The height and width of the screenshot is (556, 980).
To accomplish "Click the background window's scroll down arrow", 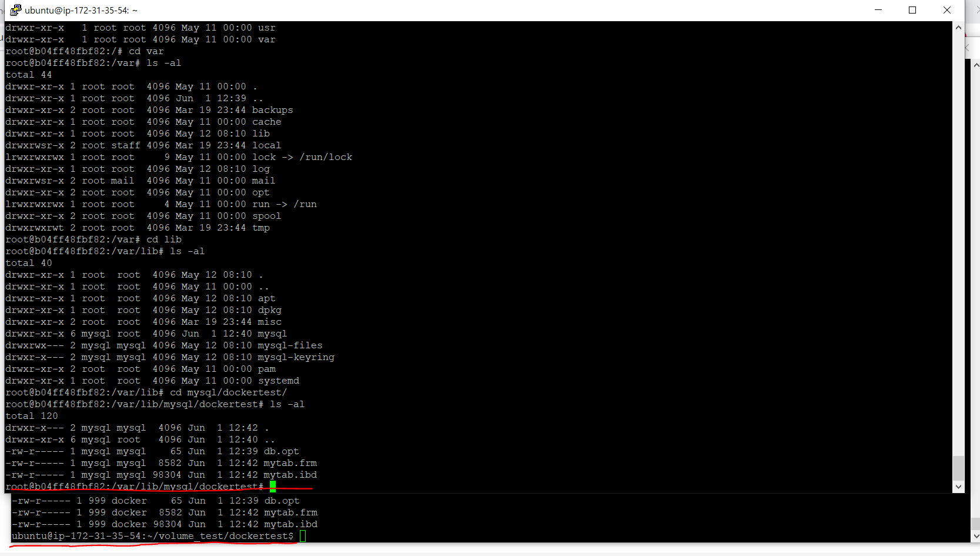I will coord(975,536).
